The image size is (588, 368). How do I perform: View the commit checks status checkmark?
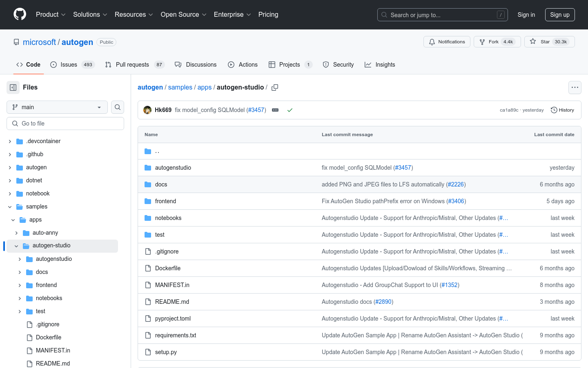[290, 110]
